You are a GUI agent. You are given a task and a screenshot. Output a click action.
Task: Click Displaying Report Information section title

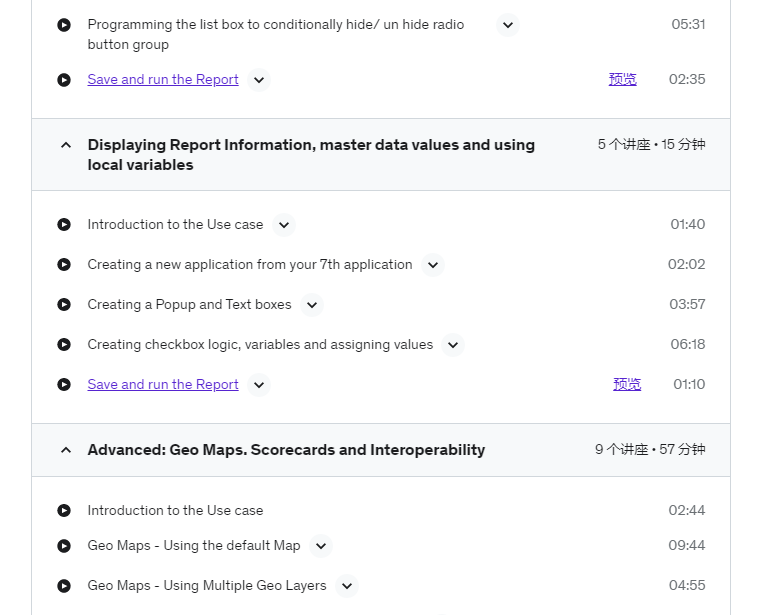pos(311,155)
